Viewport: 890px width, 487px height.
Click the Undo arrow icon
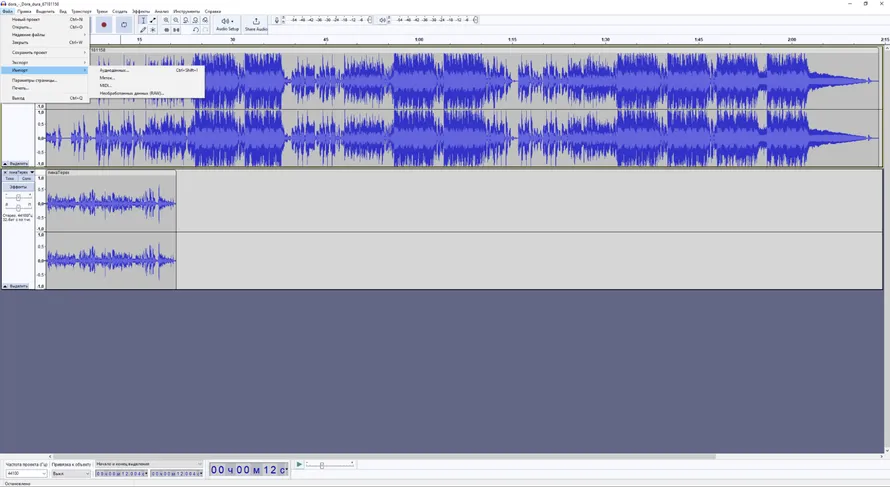coord(195,30)
